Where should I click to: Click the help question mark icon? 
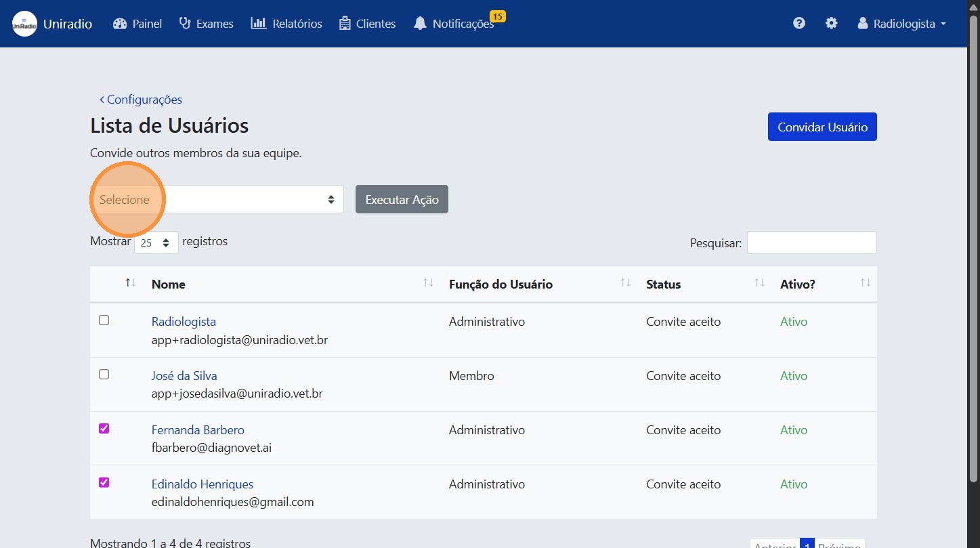799,23
